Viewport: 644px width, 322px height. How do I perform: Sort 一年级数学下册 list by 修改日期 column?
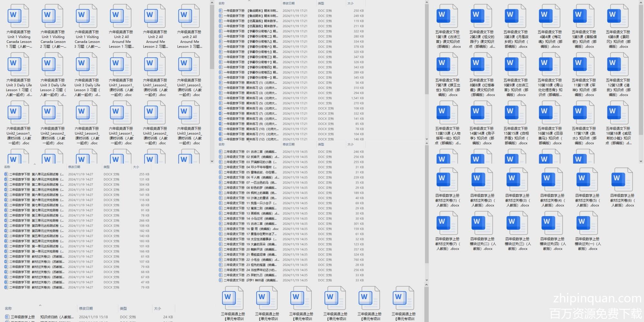click(289, 3)
